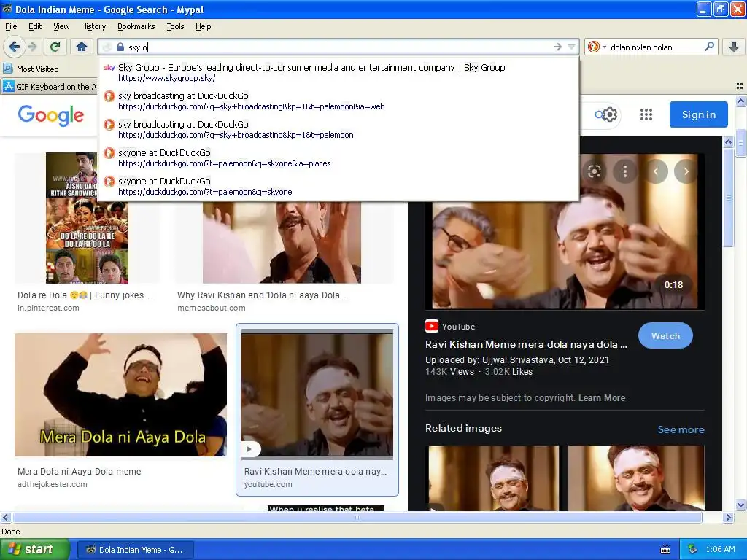Screen dimensions: 747x560
Task: Click the keyboard icon in system tray
Action: (665, 550)
